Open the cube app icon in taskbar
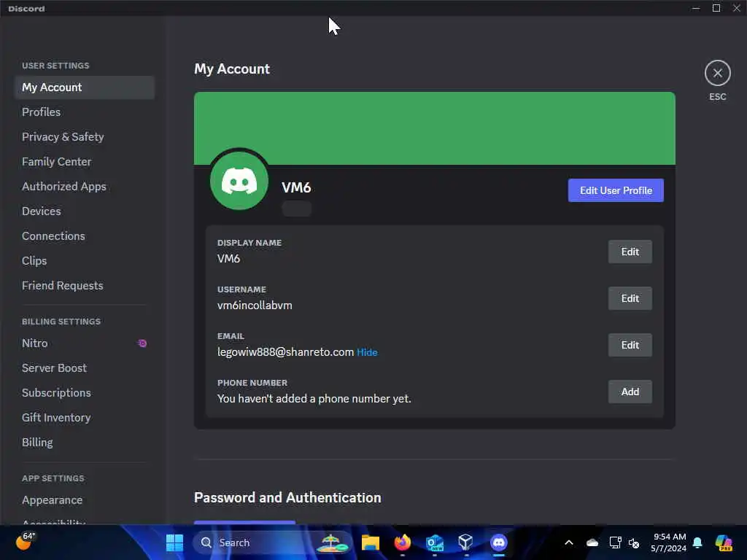The image size is (747, 560). pos(465,542)
